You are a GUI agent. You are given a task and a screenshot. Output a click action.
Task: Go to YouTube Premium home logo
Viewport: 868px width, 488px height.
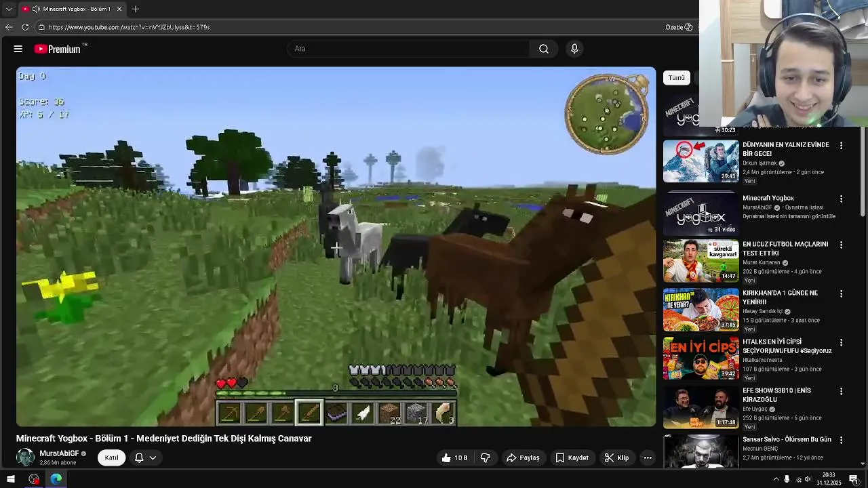(61, 49)
